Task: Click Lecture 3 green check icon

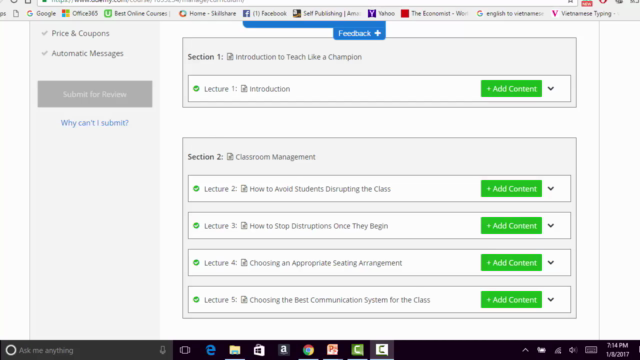Action: [x=196, y=226]
